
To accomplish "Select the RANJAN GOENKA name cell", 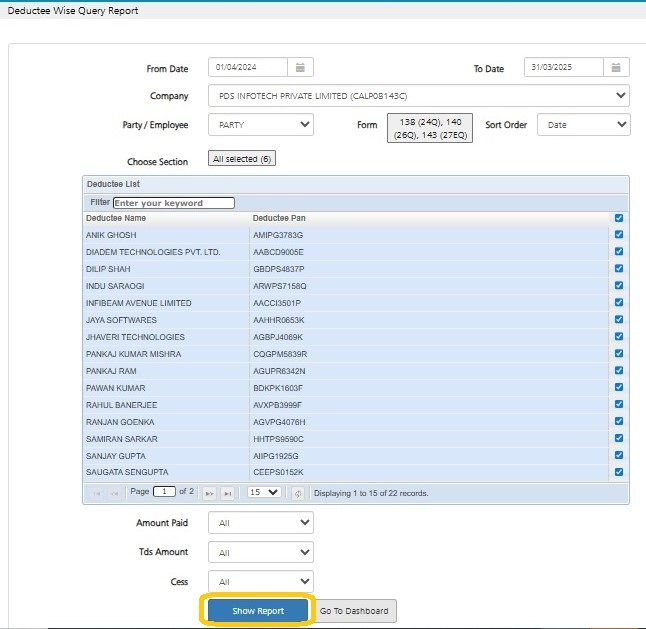I will (x=166, y=422).
